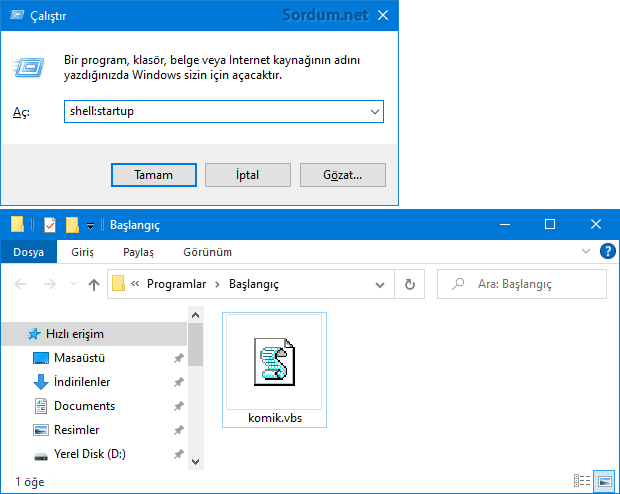Click the Documents file icon in sidebar
Image resolution: width=620 pixels, height=494 pixels.
(41, 406)
